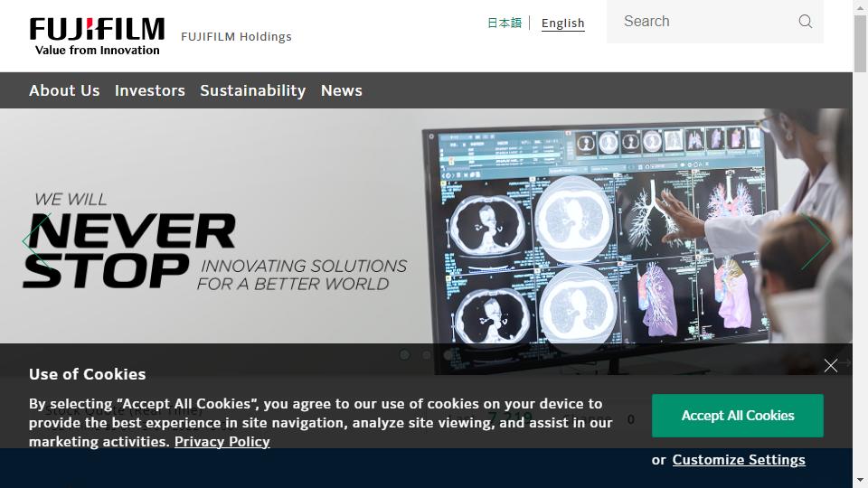This screenshot has width=868, height=488.
Task: Click the scrollbar down arrow
Action: tap(860, 481)
